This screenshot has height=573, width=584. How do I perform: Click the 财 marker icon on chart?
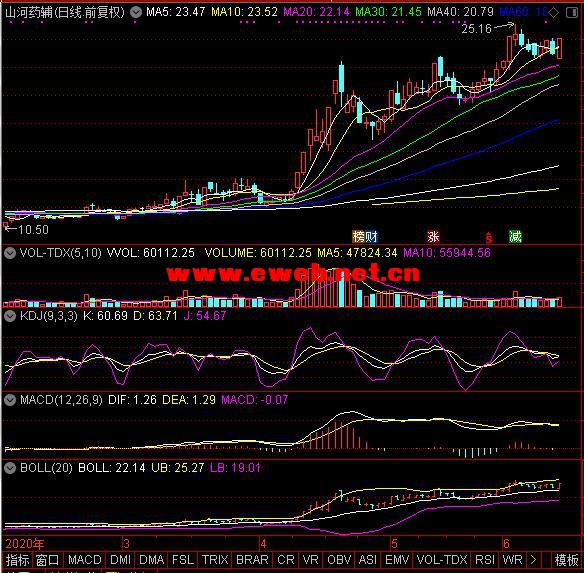click(371, 237)
